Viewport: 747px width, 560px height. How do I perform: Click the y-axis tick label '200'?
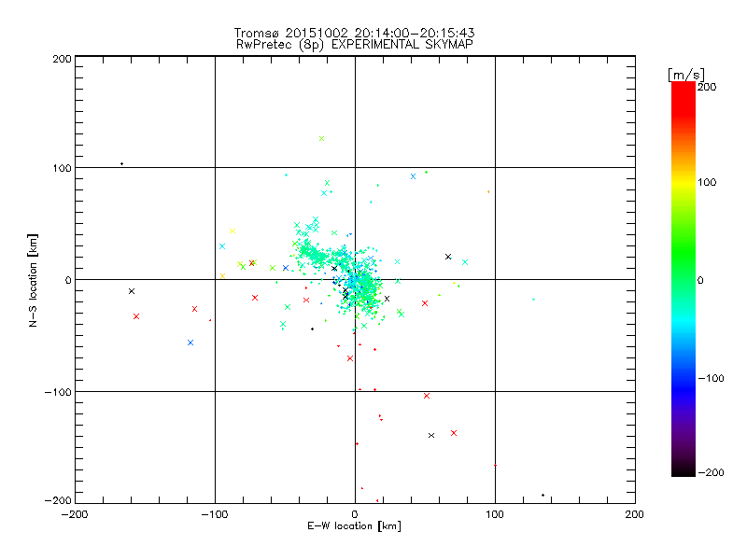pyautogui.click(x=62, y=59)
